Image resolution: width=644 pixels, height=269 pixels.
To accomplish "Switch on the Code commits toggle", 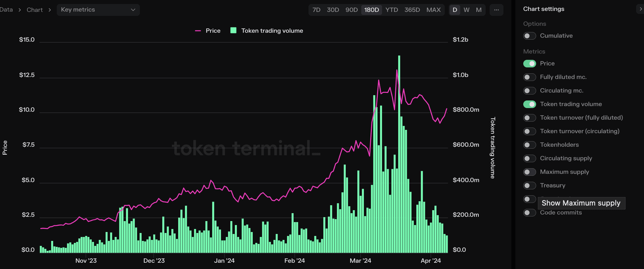I will point(530,212).
